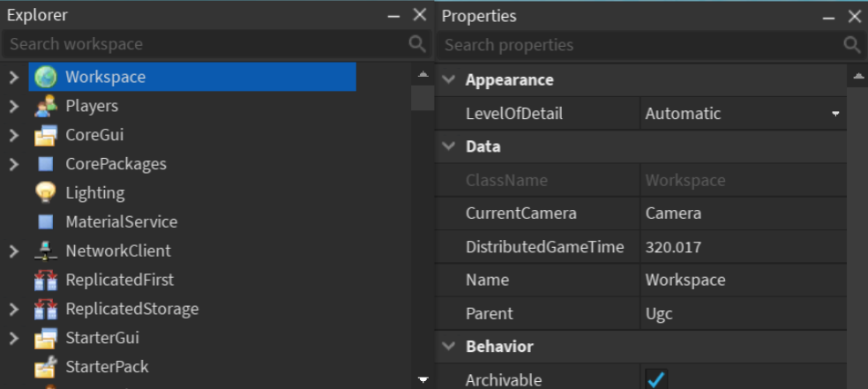Click the ClassName property label
This screenshot has height=389, width=868.
(x=506, y=181)
